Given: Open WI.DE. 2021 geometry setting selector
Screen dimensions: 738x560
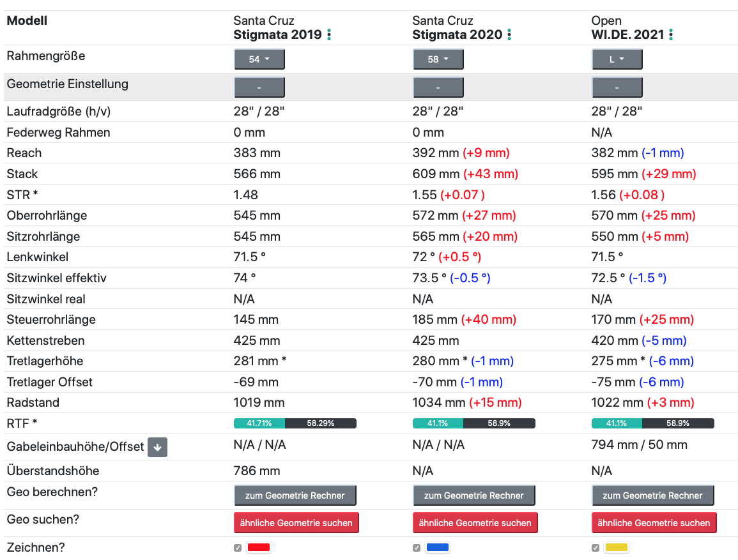Looking at the screenshot, I should 617,87.
